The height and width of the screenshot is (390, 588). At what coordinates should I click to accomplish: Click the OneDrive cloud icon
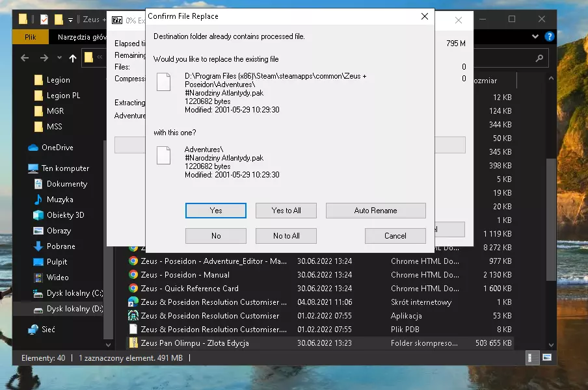33,148
